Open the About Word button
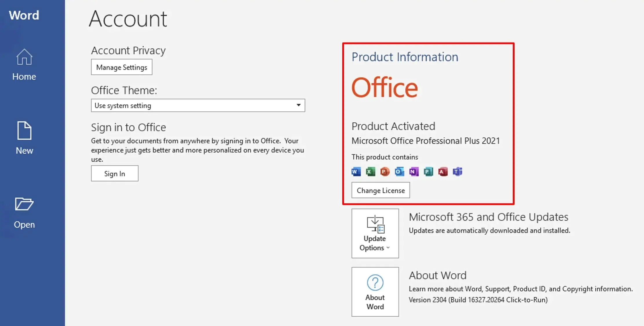 tap(375, 292)
